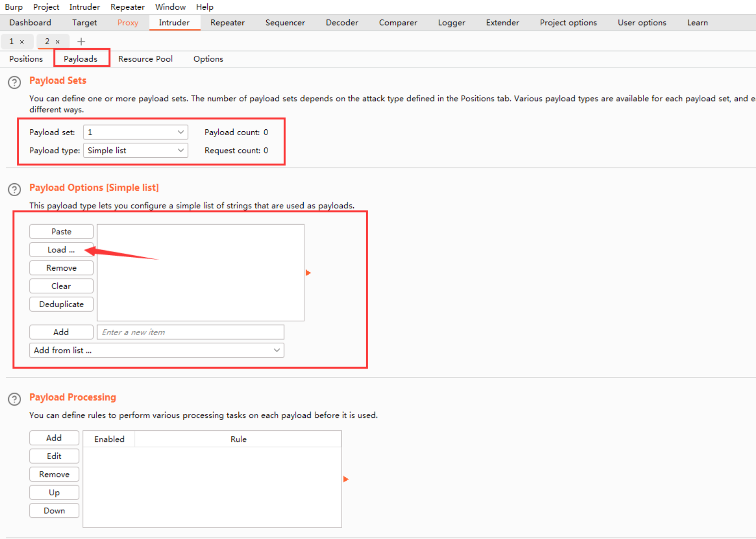This screenshot has height=539, width=756.
Task: Add a new Intruder tab with plus icon
Action: 81,41
